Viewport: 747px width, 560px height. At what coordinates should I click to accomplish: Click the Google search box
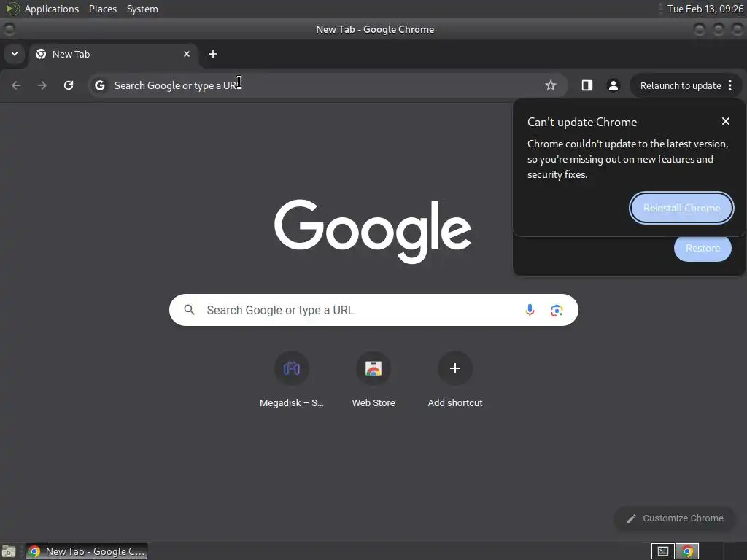(373, 310)
